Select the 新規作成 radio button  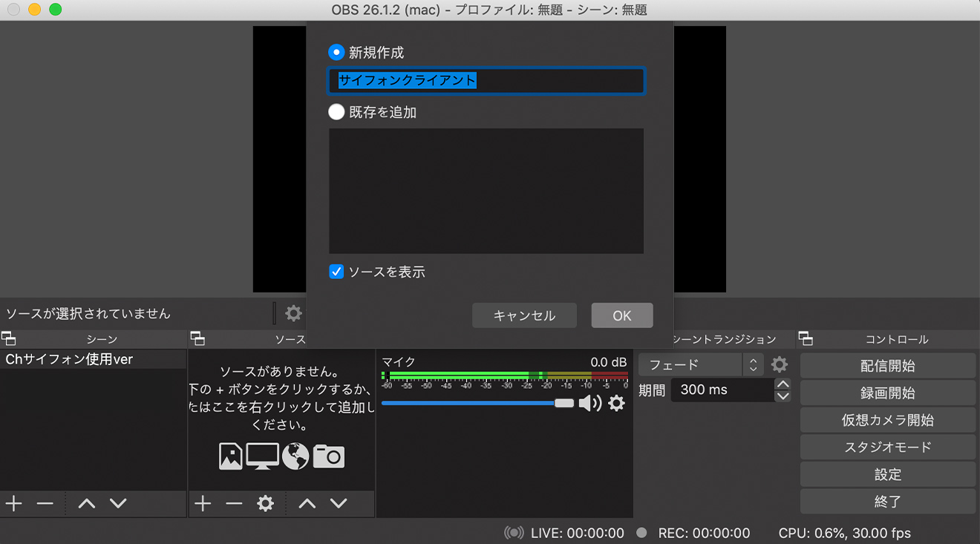(x=336, y=52)
